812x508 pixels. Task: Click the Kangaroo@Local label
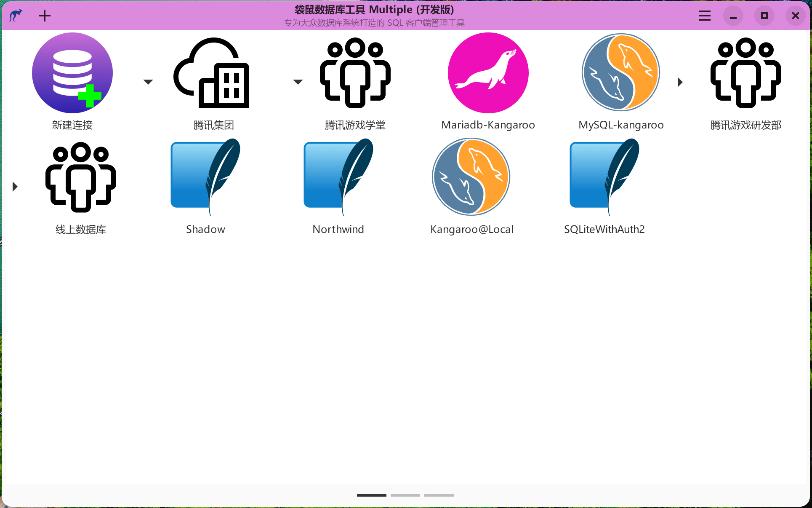tap(472, 230)
